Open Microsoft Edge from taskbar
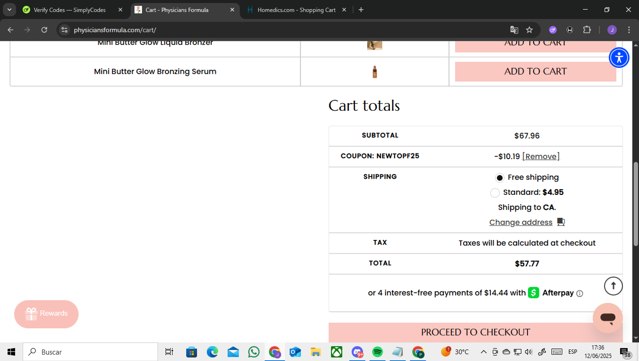 tap(212, 352)
